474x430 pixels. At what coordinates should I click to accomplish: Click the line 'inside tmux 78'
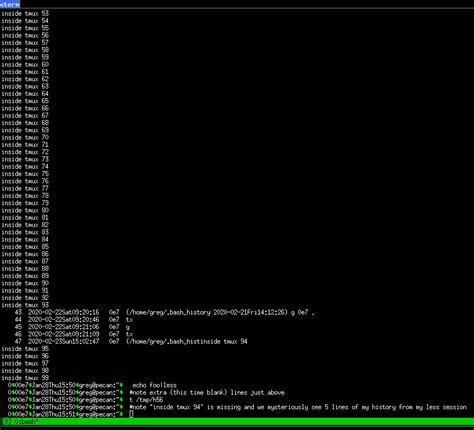coord(25,196)
